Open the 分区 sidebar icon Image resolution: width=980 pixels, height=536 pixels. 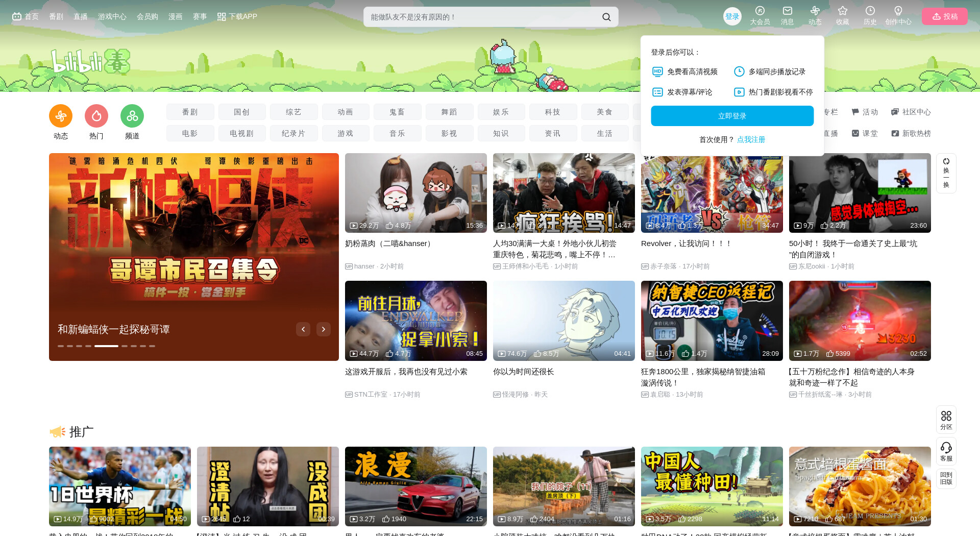pos(946,420)
